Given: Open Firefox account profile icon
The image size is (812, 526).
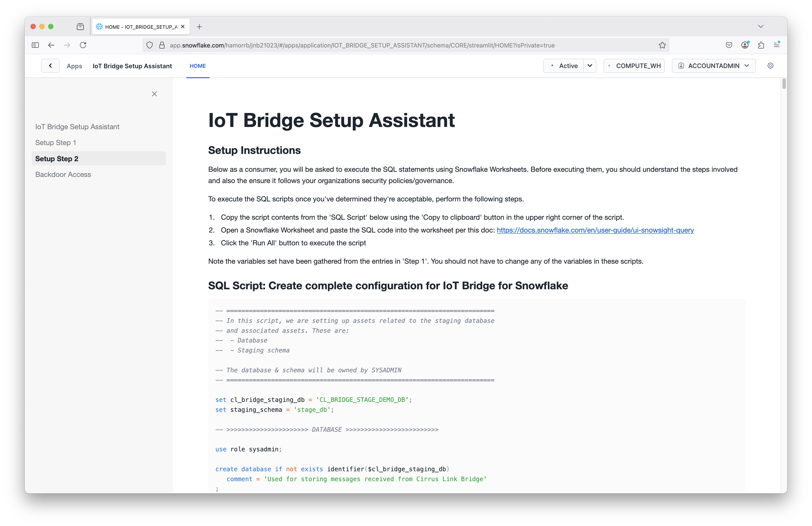Looking at the screenshot, I should [x=745, y=45].
